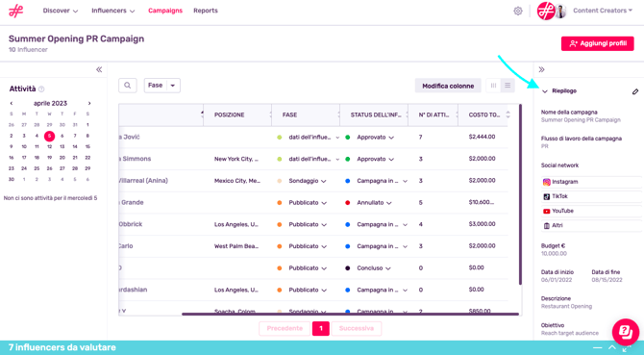Click the Summer Opening PR Campaign title
Image resolution: width=644 pixels, height=355 pixels.
click(x=76, y=38)
